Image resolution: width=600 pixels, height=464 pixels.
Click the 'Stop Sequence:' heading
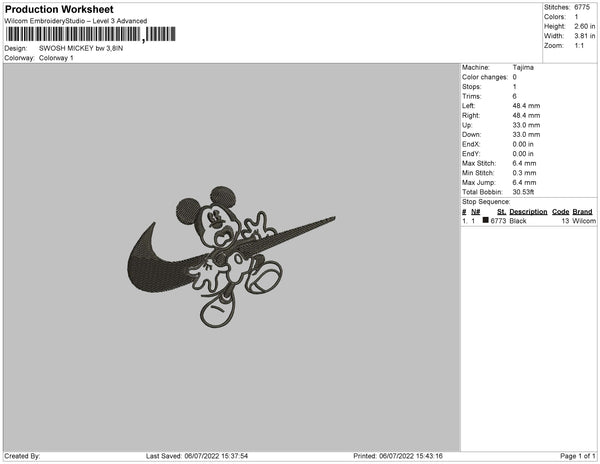click(x=486, y=202)
